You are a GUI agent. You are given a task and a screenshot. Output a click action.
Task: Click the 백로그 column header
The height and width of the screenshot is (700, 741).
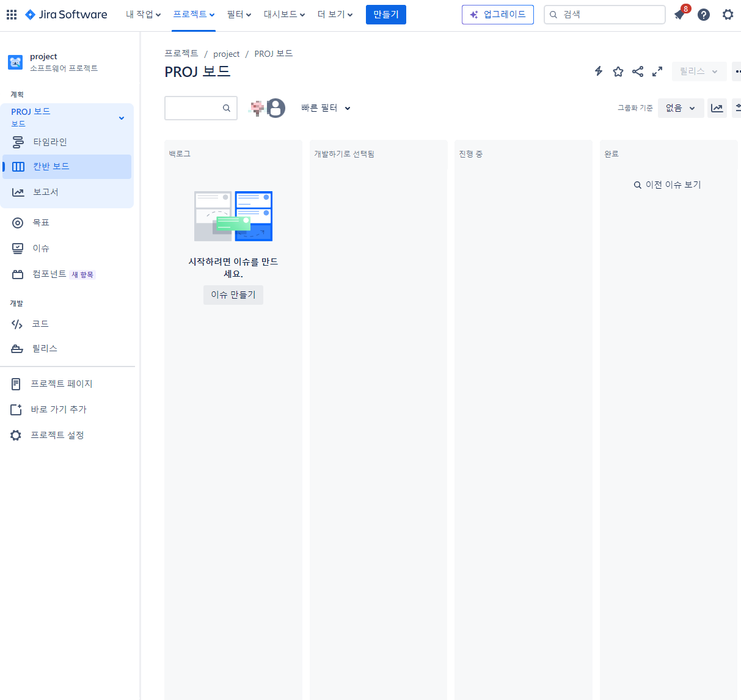[x=180, y=154]
